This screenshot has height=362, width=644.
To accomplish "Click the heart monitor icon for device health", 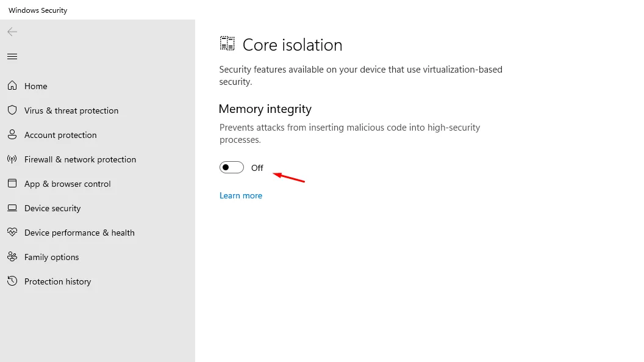I will pos(12,232).
